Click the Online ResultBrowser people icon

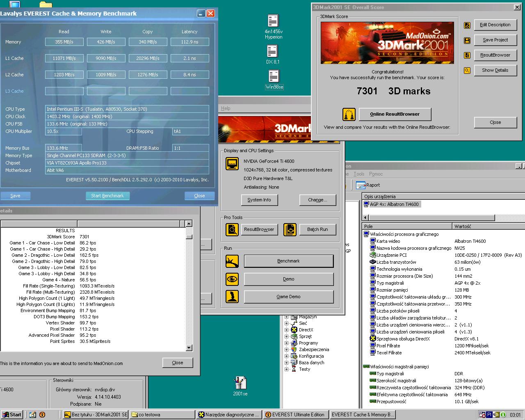[x=349, y=114]
